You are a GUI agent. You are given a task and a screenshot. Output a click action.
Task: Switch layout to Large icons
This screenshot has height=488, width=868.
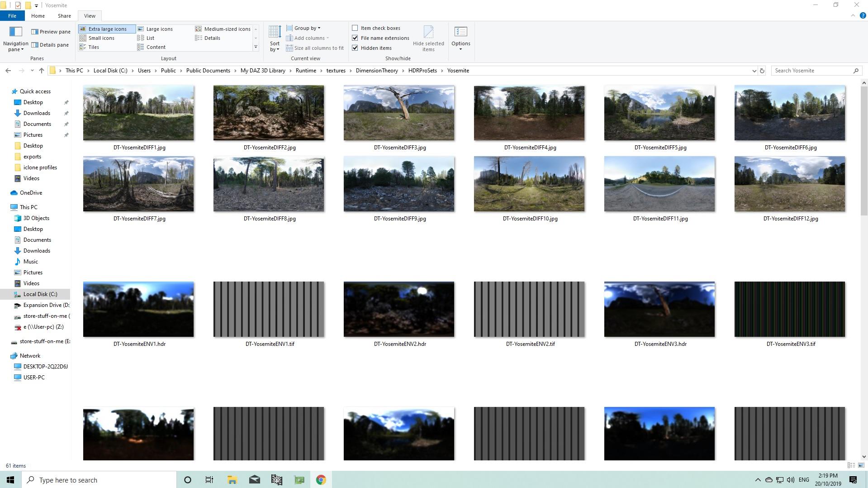point(155,29)
